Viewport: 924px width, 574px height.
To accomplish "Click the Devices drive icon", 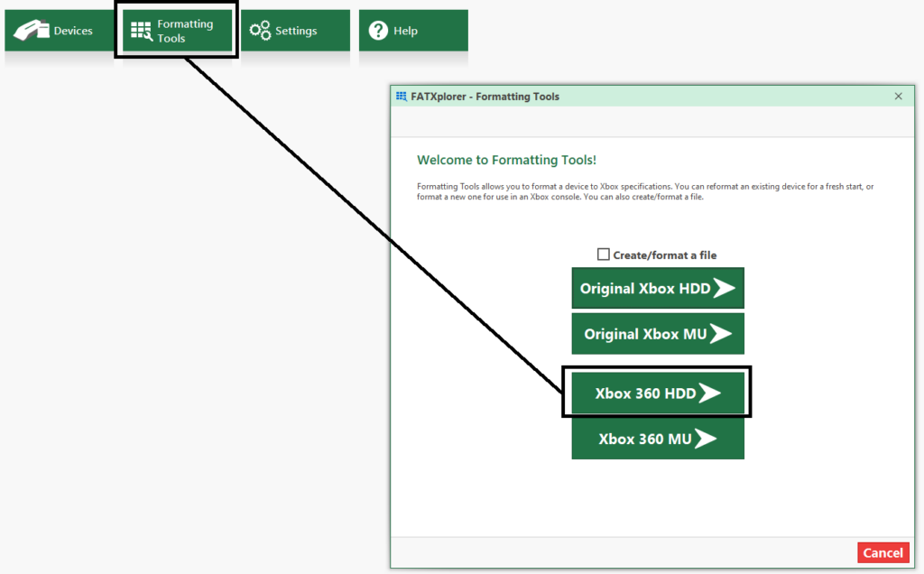I will point(32,30).
